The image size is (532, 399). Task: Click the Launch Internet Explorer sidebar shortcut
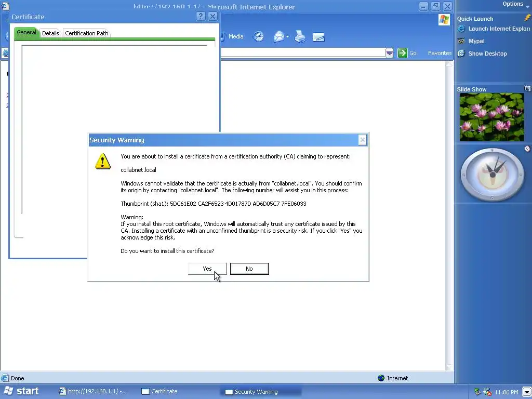494,29
